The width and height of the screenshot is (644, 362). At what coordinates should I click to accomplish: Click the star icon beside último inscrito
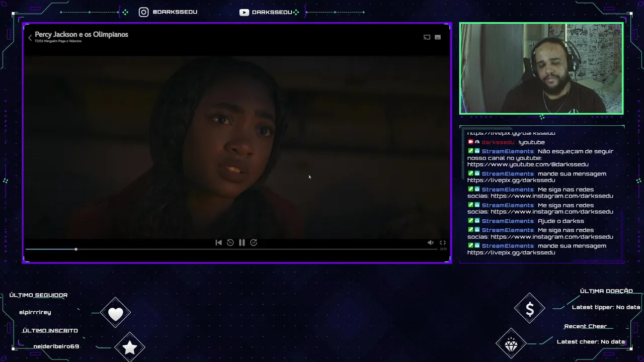130,347
